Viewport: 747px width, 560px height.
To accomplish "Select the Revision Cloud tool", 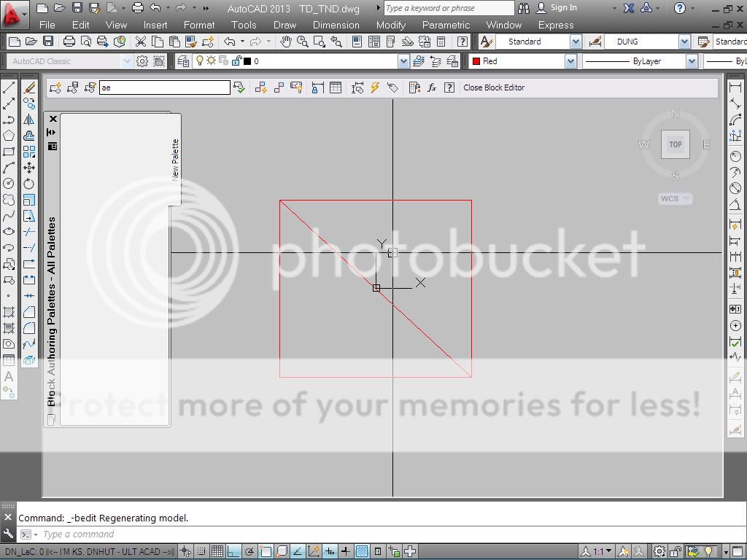I will (x=9, y=200).
